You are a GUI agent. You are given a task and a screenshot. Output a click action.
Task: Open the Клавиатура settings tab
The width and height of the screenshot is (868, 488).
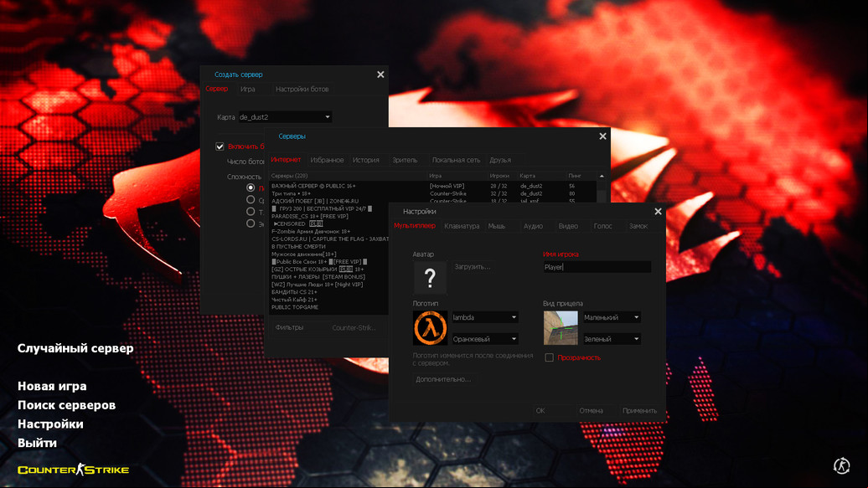click(x=462, y=226)
